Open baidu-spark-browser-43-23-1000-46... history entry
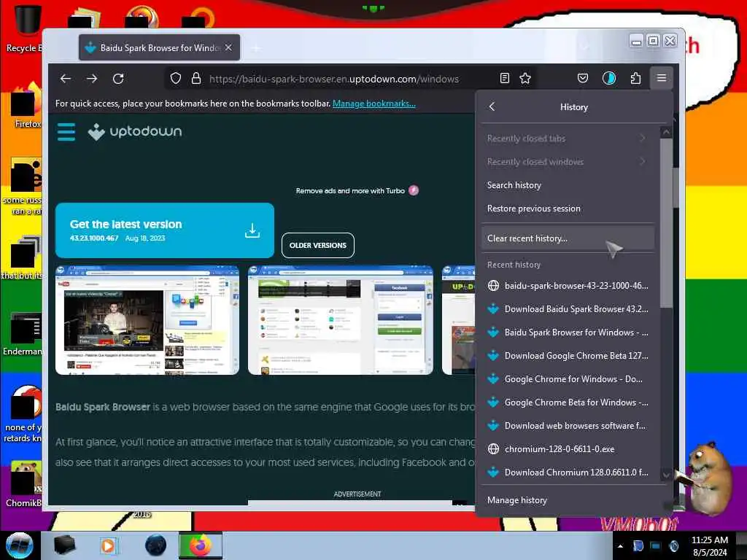Viewport: 747px width, 560px height. (568, 286)
